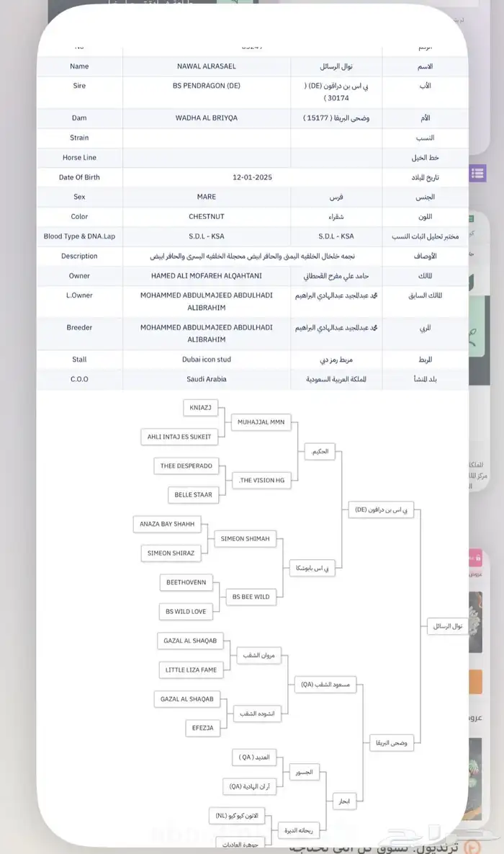The image size is (504, 854).
Task: Select the وضحى البريقا dam node
Action: pyautogui.click(x=392, y=742)
